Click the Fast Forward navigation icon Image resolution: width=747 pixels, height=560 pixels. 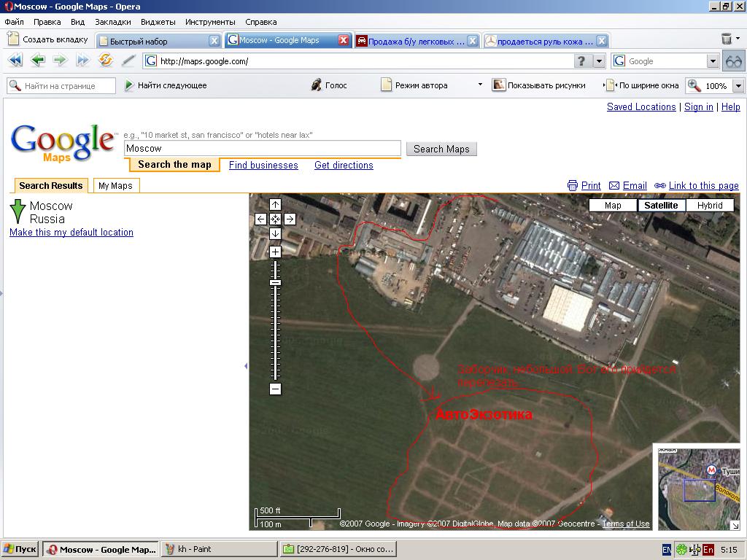[x=83, y=61]
